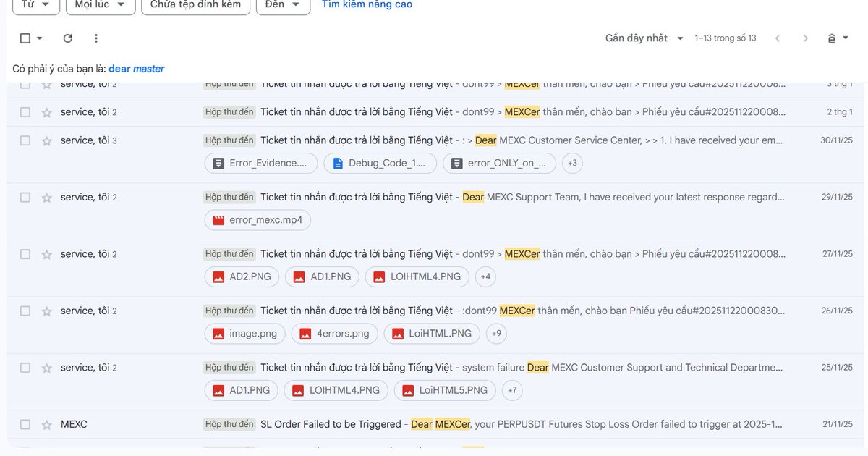Open 27/11/25 email 'dont99 > MEXCer thân mến'
Image resolution: width=868 pixels, height=456 pixels.
coord(434,269)
